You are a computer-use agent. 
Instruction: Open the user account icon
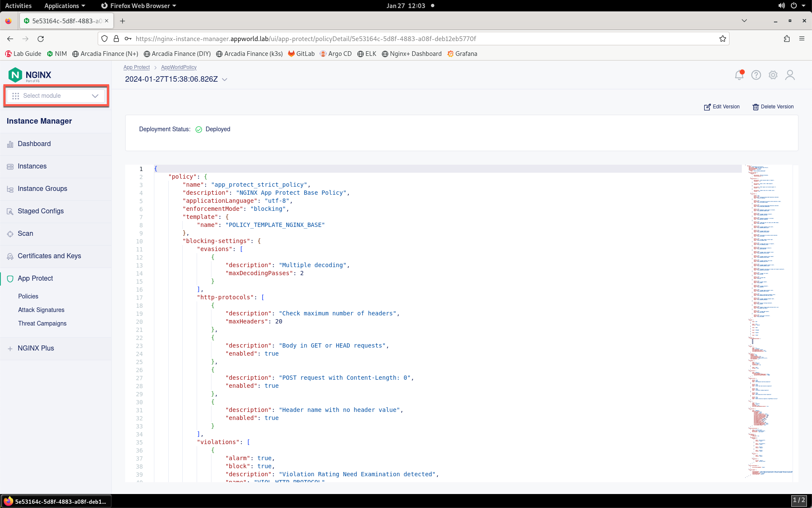coord(790,75)
